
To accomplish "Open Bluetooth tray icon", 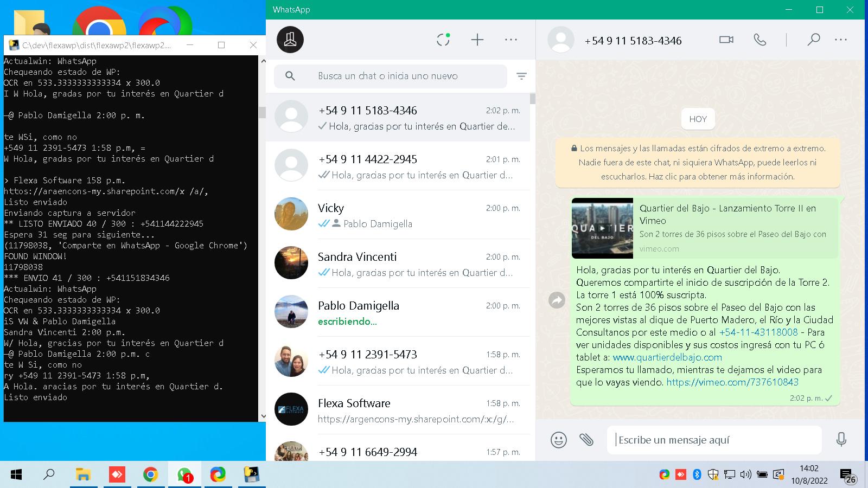I will [x=697, y=475].
